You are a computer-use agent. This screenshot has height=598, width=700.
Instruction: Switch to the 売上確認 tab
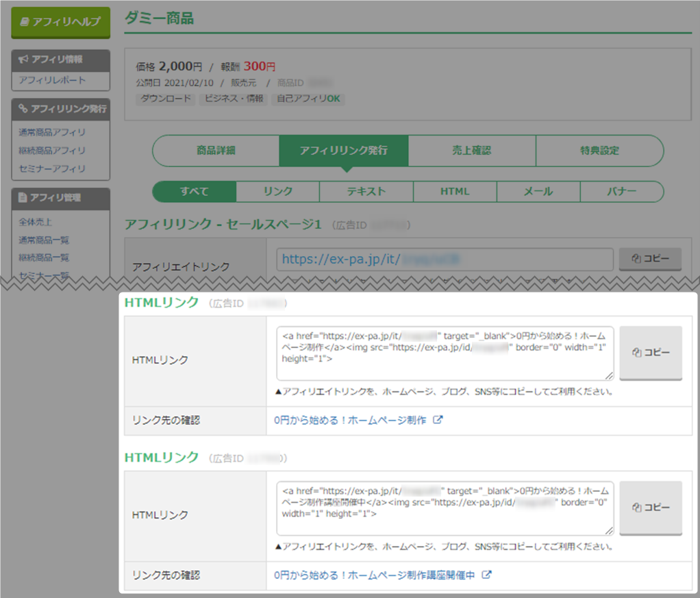tap(472, 151)
